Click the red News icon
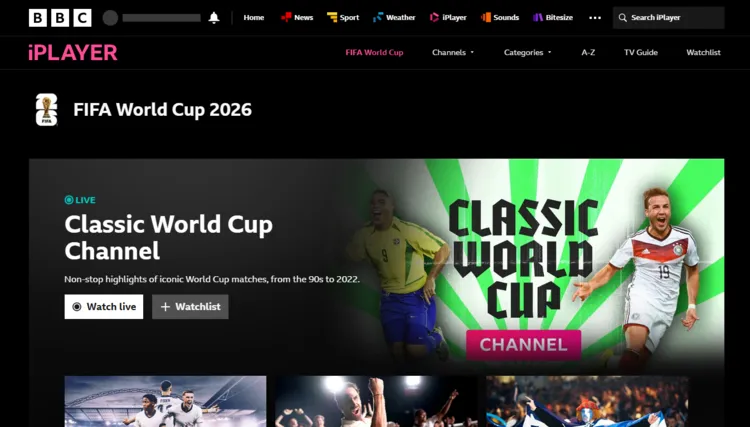The height and width of the screenshot is (427, 750). (x=286, y=18)
